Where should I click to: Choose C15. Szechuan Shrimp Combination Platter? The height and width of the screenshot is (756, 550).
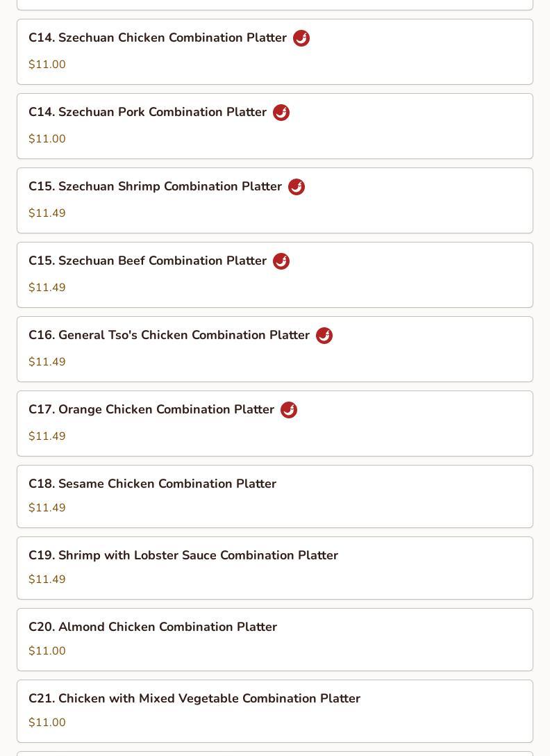click(x=155, y=187)
